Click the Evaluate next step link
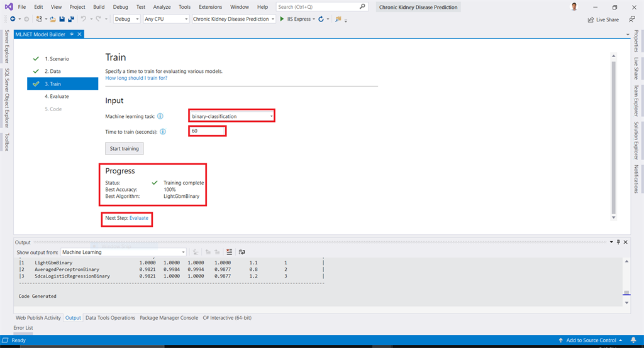The width and height of the screenshot is (644, 348). pos(139,218)
